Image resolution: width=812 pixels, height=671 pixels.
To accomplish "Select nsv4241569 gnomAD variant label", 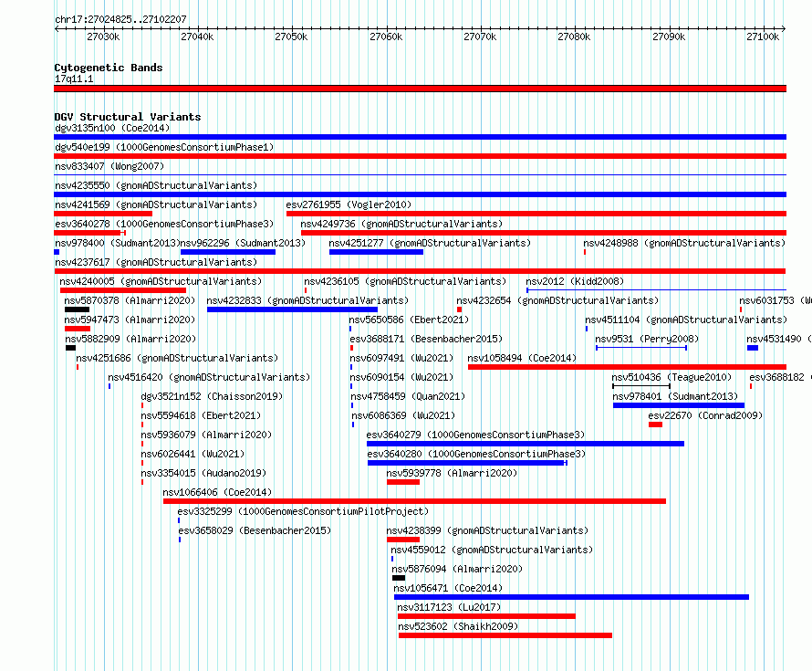I will (x=156, y=204).
